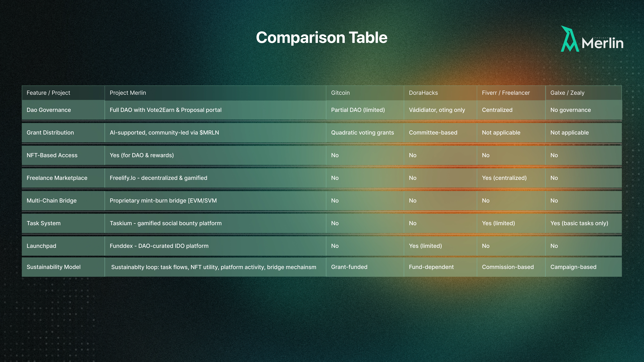Select the Commission-based cell
The height and width of the screenshot is (362, 644).
click(x=508, y=267)
